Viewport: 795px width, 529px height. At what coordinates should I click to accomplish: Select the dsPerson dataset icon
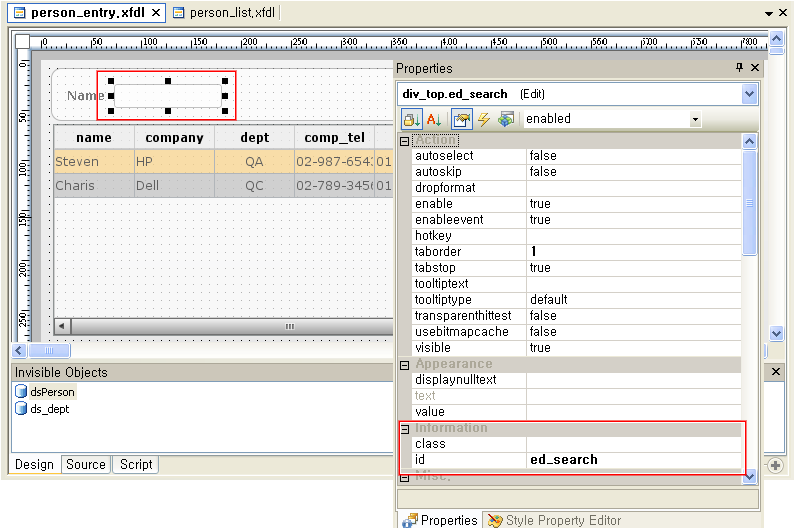(21, 392)
